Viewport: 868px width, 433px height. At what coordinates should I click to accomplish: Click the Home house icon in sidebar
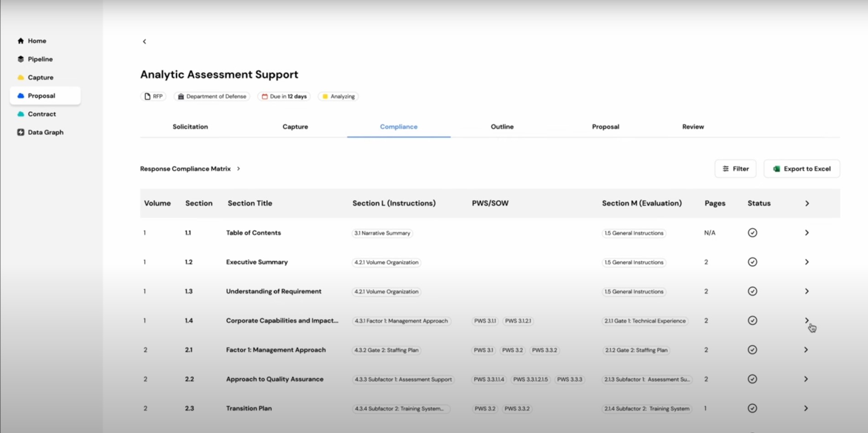(21, 41)
